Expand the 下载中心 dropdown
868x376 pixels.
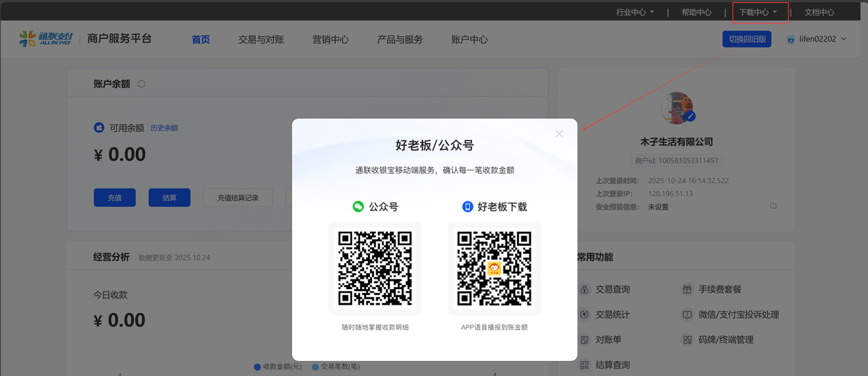pyautogui.click(x=758, y=12)
